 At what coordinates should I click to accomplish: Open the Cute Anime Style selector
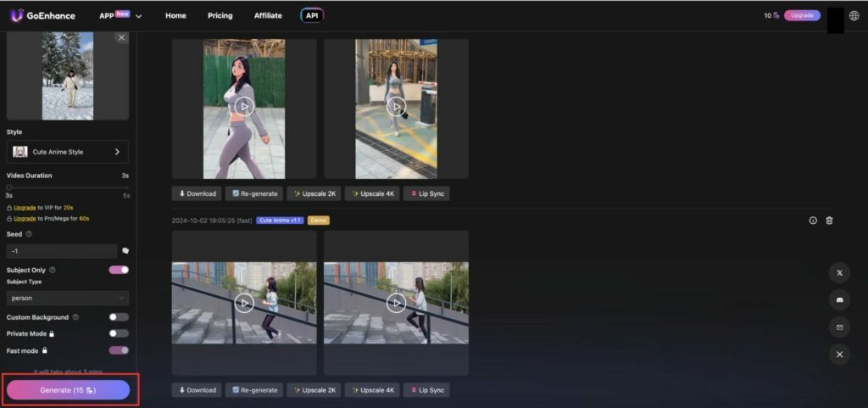pyautogui.click(x=68, y=152)
